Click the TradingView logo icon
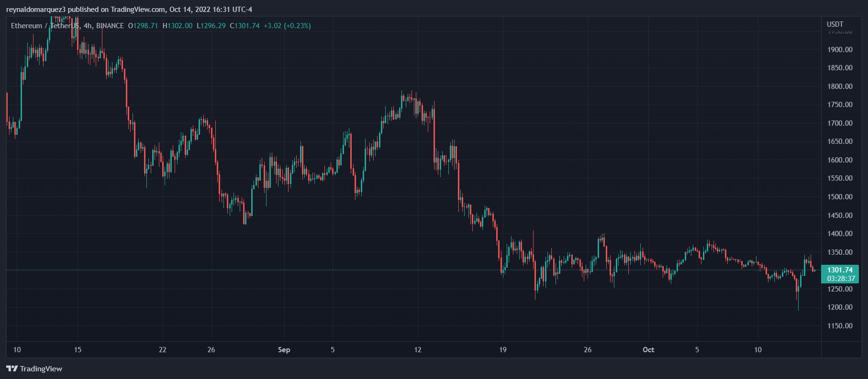The height and width of the screenshot is (379, 868). 12,368
